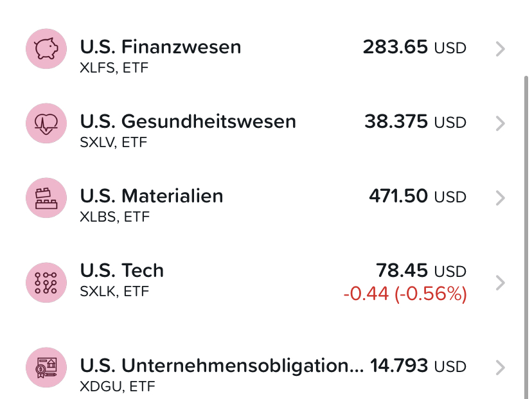532x399 pixels.
Task: Click the 283.65 USD price
Action: [414, 47]
